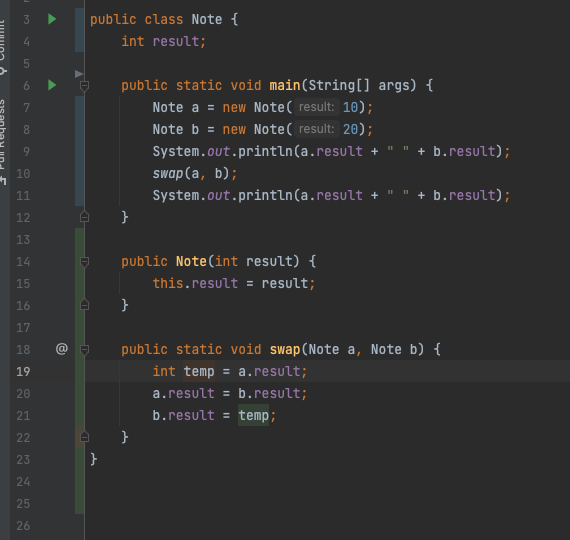
Task: Click the VCS change marker beside line 7
Action: (79, 107)
